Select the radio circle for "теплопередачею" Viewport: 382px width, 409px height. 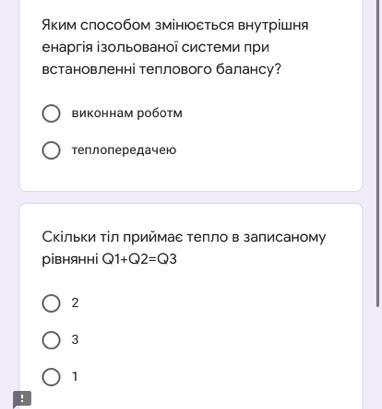(51, 150)
